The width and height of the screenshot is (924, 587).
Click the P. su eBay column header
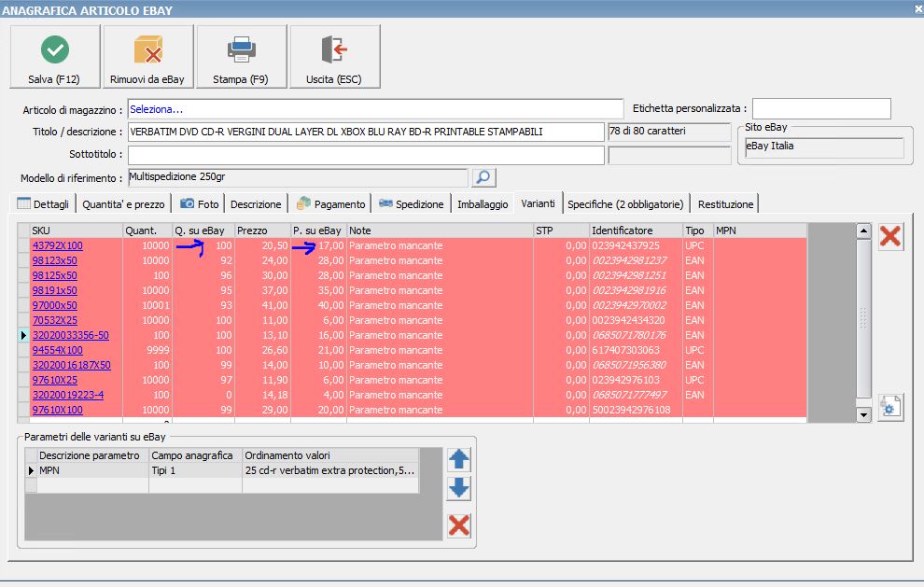click(318, 231)
